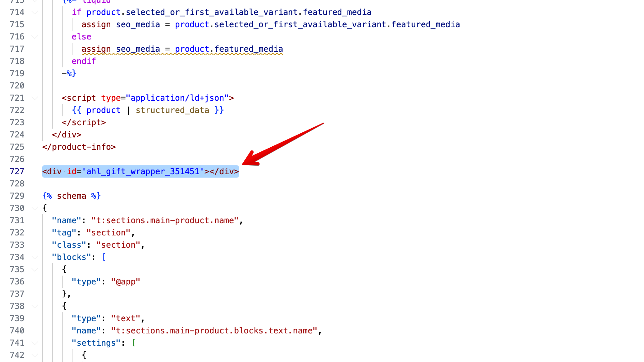Click the "t:sections.main-product.name" string value
Viewport: 644px width, 362px height.
165,220
